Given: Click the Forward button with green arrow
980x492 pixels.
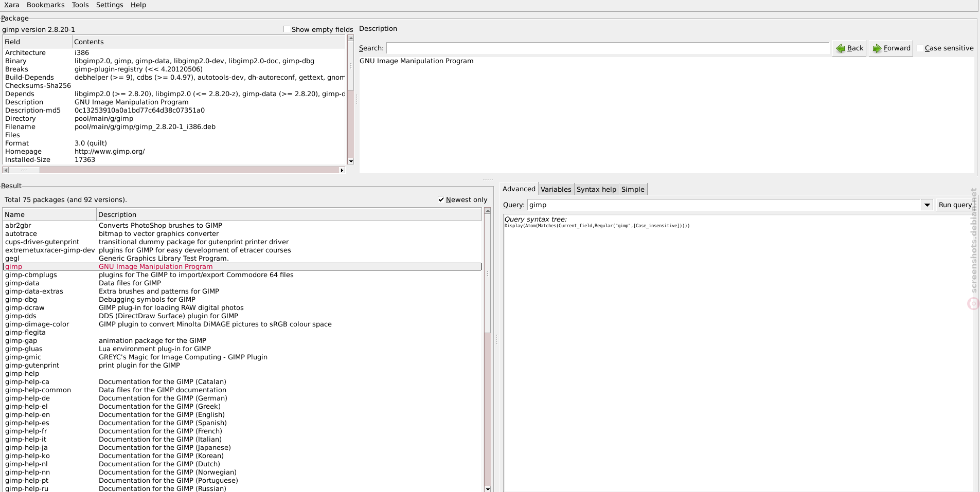Looking at the screenshot, I should click(x=891, y=48).
